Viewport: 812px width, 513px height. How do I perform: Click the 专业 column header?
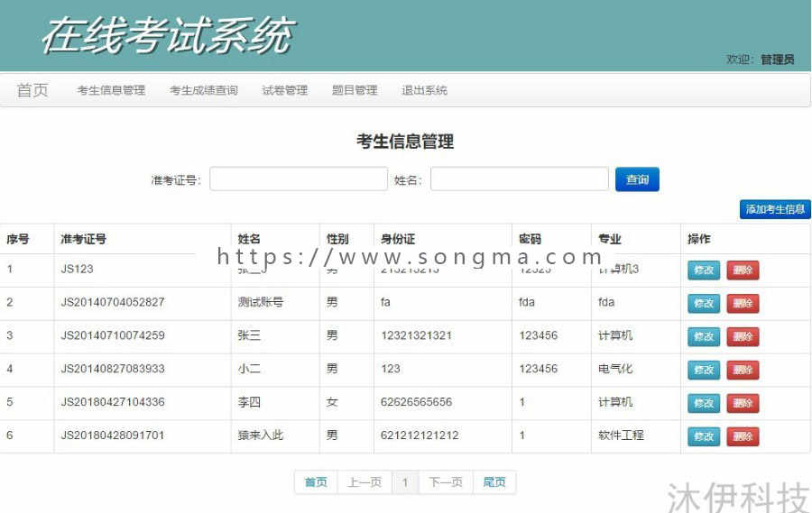[610, 239]
